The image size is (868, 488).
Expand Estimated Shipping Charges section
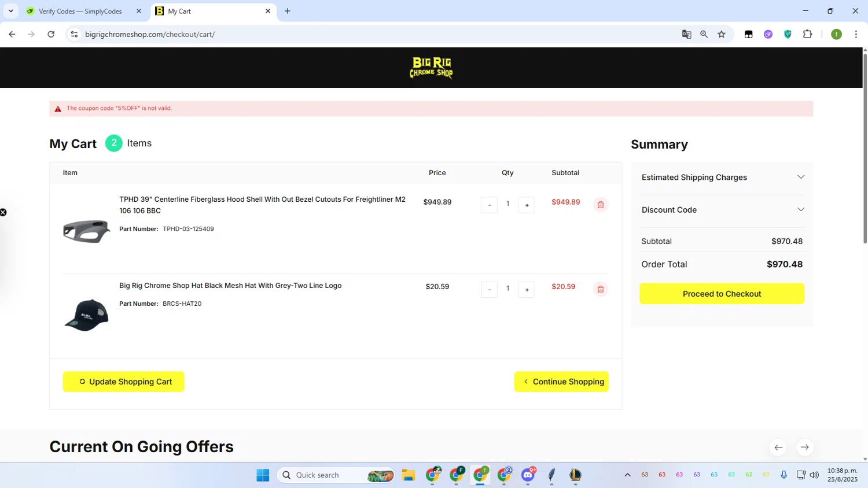coord(722,178)
